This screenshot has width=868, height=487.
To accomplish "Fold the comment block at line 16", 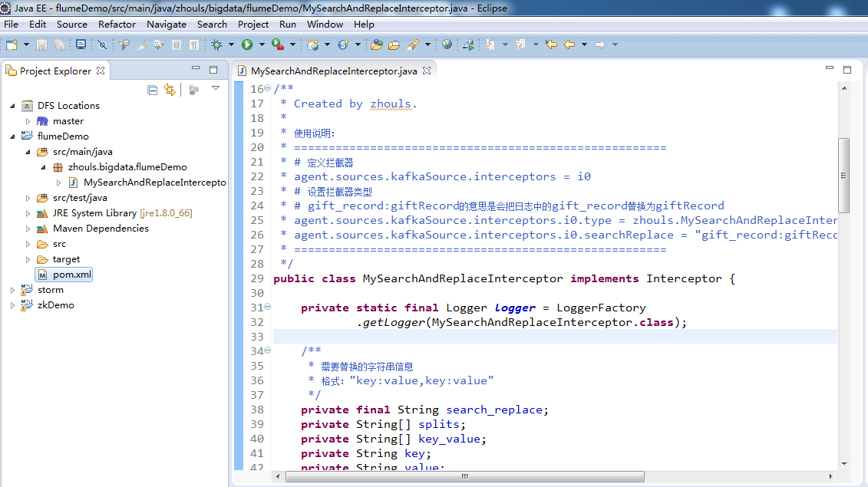I will tap(268, 88).
